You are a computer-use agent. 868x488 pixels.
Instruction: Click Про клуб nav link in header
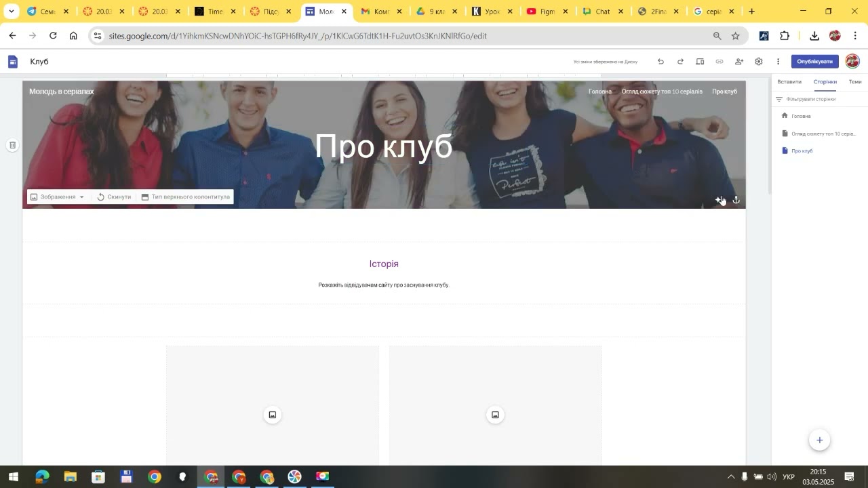click(724, 91)
